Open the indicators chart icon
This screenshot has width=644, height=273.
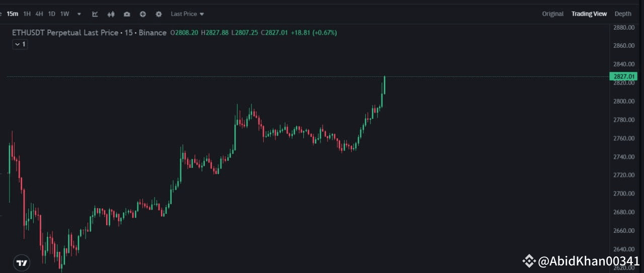coord(95,14)
